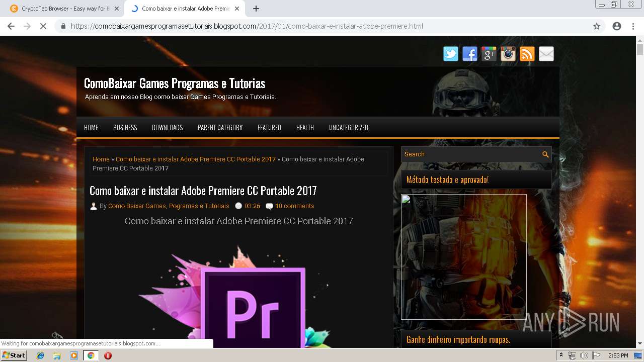Switch to the CryptoTab Browser tab
The height and width of the screenshot is (362, 644).
64,9
